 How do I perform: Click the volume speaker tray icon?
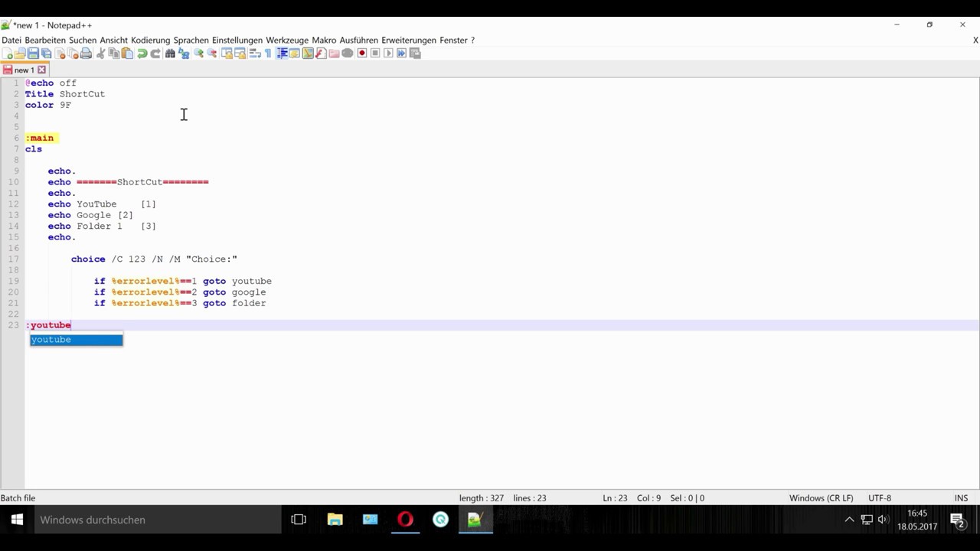(883, 520)
